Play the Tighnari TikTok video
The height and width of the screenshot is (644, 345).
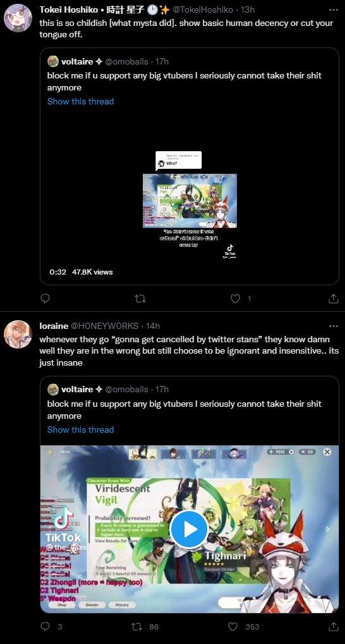point(189,529)
